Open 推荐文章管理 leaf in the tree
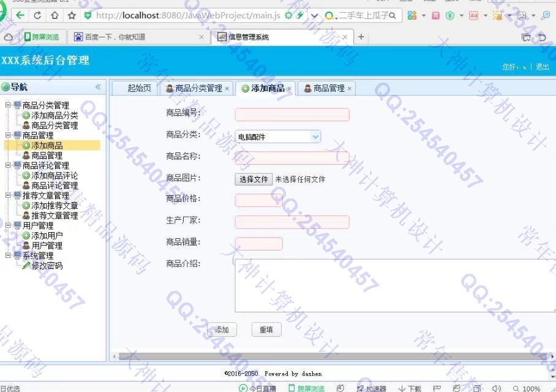This screenshot has height=392, width=556. 54,216
